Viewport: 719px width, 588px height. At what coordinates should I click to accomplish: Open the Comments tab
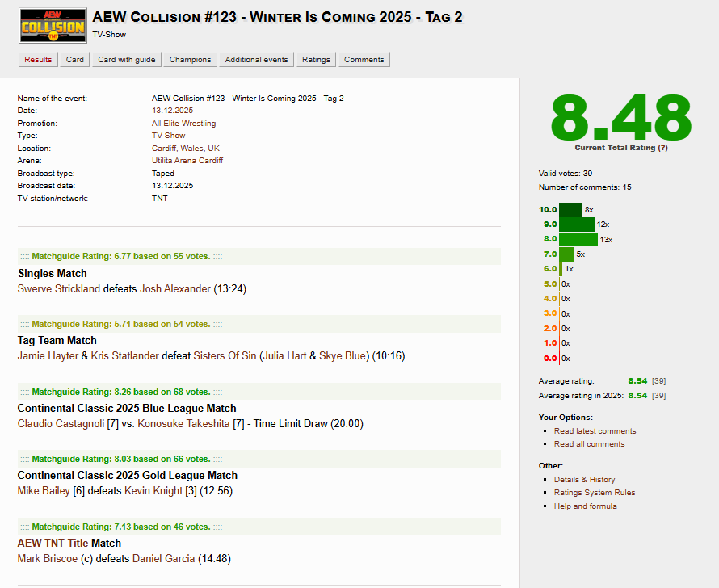click(x=364, y=60)
